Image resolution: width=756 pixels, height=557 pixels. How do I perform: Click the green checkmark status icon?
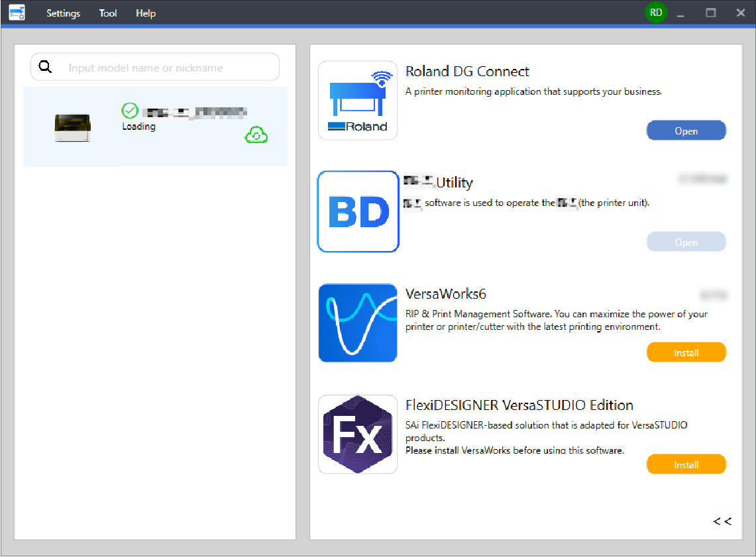[x=130, y=111]
